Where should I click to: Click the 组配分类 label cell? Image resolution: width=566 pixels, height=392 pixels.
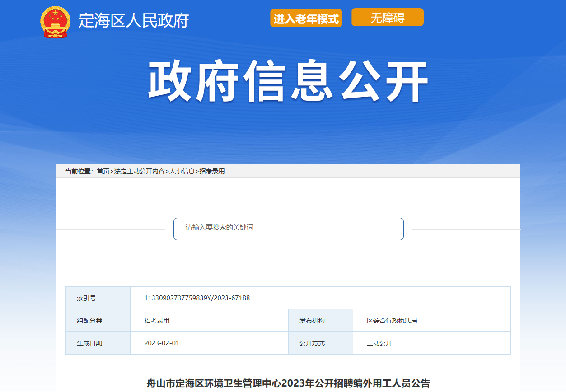pos(89,321)
